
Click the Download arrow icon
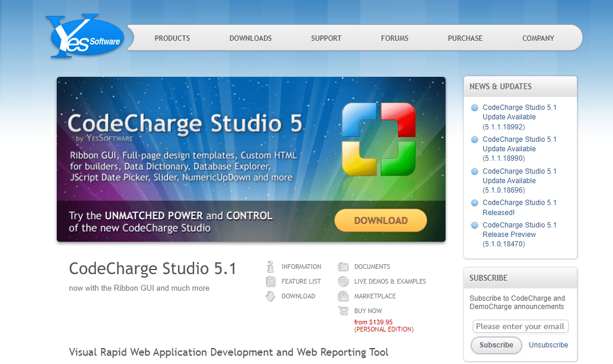(270, 296)
